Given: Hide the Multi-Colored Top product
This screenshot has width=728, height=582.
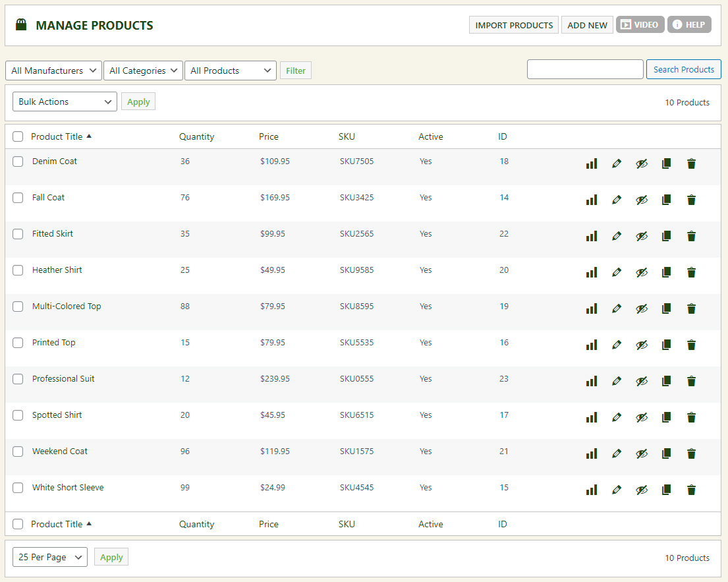Looking at the screenshot, I should tap(642, 308).
